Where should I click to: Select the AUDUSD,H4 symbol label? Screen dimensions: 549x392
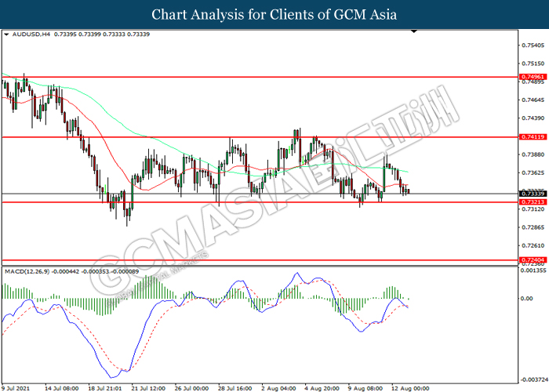point(30,36)
